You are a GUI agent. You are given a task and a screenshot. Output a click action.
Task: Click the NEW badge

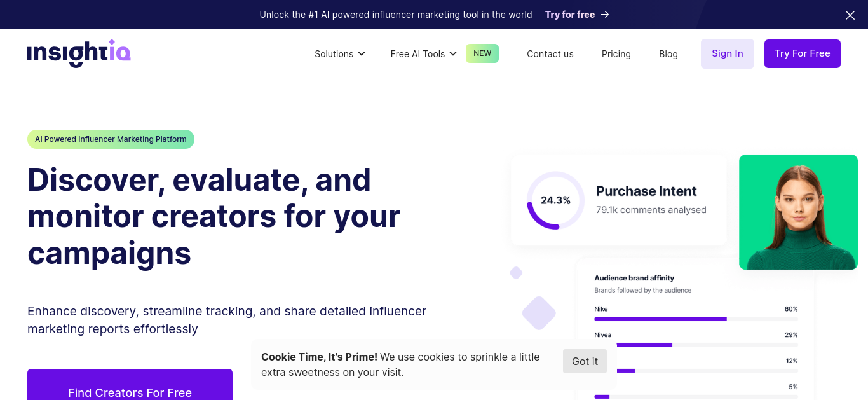pyautogui.click(x=482, y=53)
